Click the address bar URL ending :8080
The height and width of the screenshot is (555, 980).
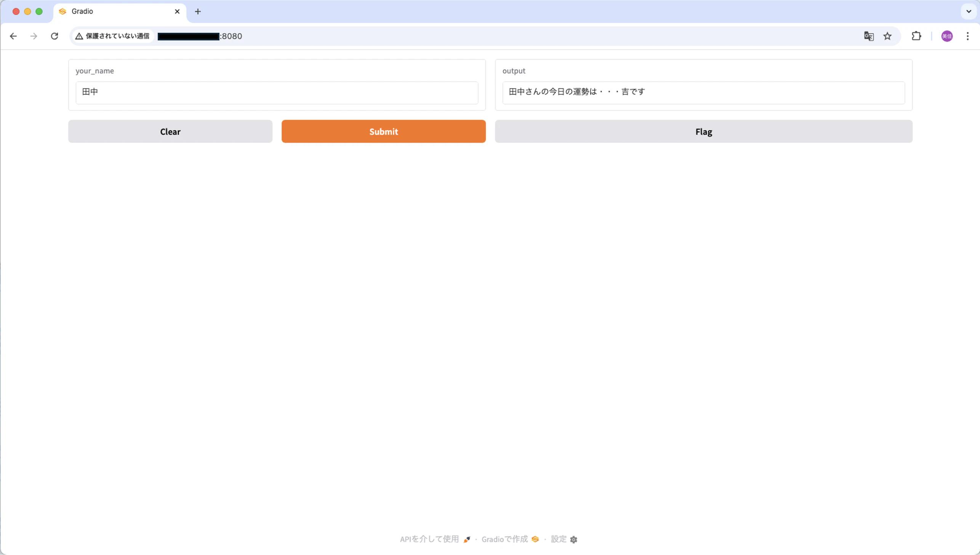(x=200, y=36)
